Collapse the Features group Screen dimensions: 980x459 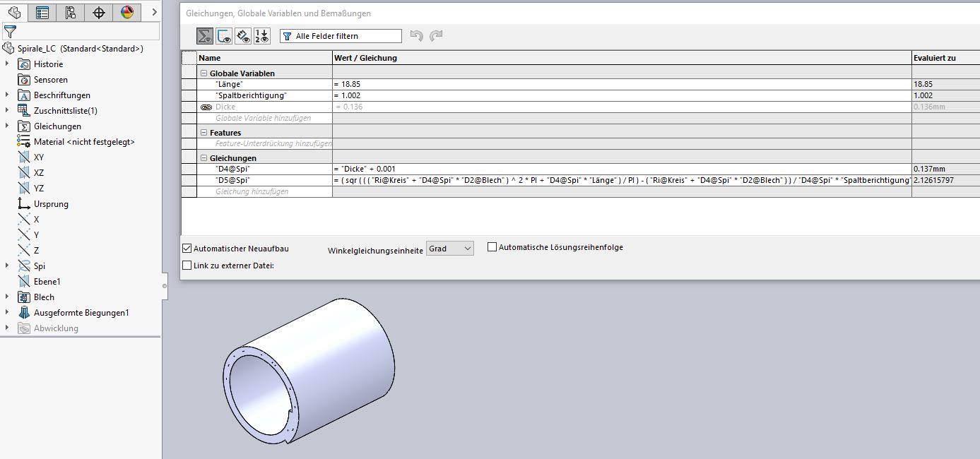[204, 133]
